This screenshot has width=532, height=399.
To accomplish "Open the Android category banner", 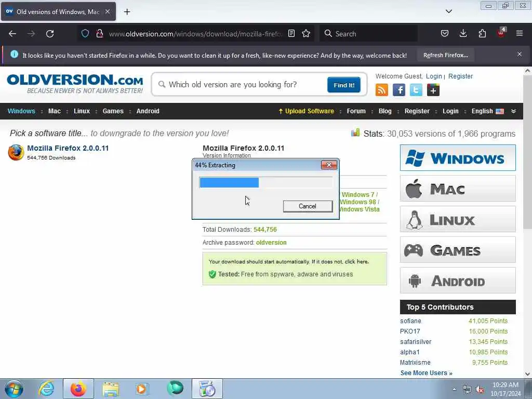I will [x=458, y=280].
